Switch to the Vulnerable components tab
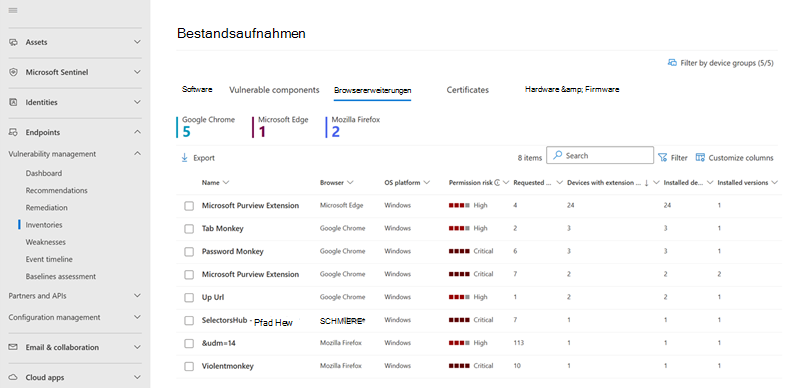Screen dimensions: 800x388 (x=274, y=90)
